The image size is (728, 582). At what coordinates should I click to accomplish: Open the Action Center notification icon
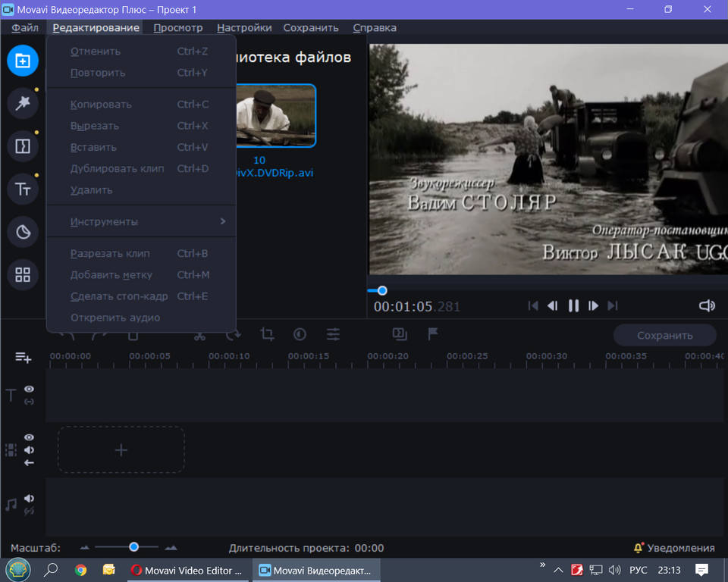pyautogui.click(x=701, y=570)
